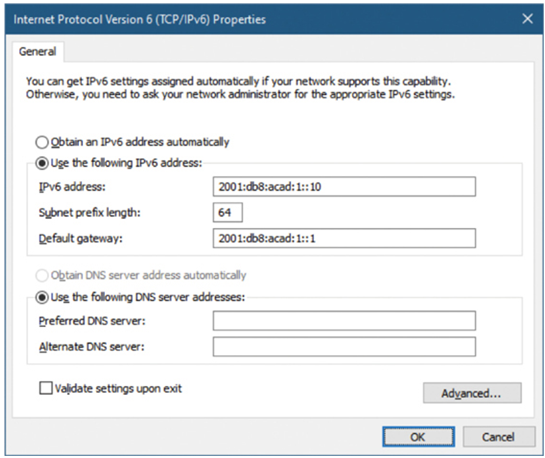Click the Default gateway input field

[344, 238]
